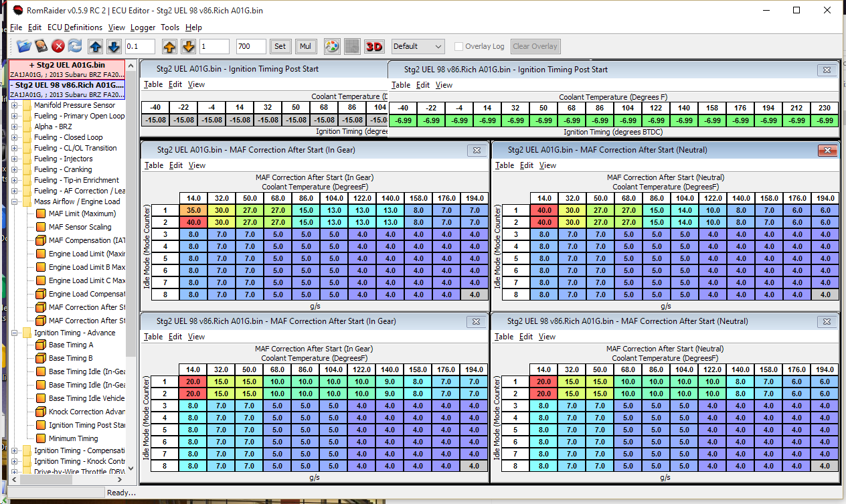Click the save image disk icon
The image size is (846, 504).
pyautogui.click(x=41, y=46)
